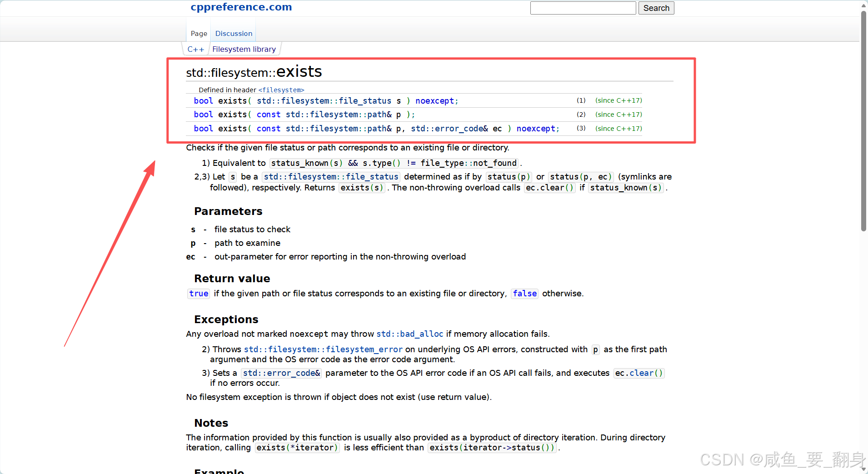Click std::error_code& link in Exceptions
This screenshot has height=474, width=868.
(x=281, y=373)
